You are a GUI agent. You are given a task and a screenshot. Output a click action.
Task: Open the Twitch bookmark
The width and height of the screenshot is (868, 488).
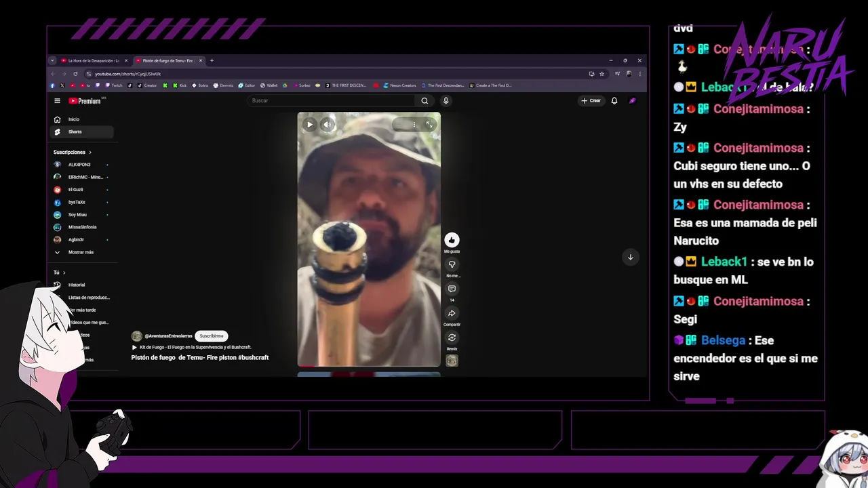click(x=113, y=85)
